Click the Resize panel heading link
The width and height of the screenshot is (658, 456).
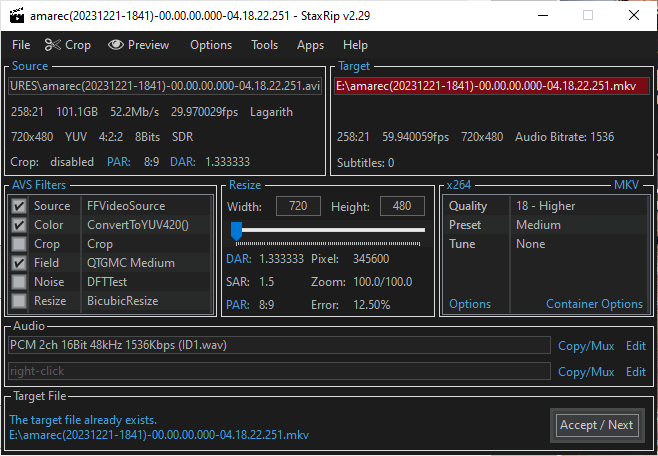[x=245, y=185]
